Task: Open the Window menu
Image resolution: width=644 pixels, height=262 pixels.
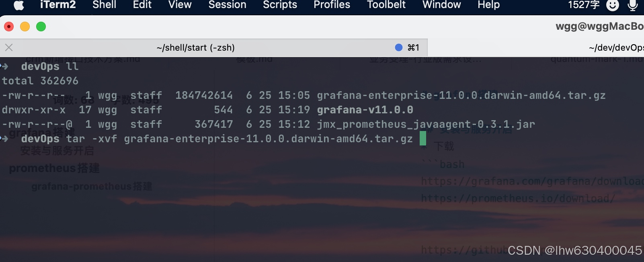Action: pyautogui.click(x=441, y=5)
